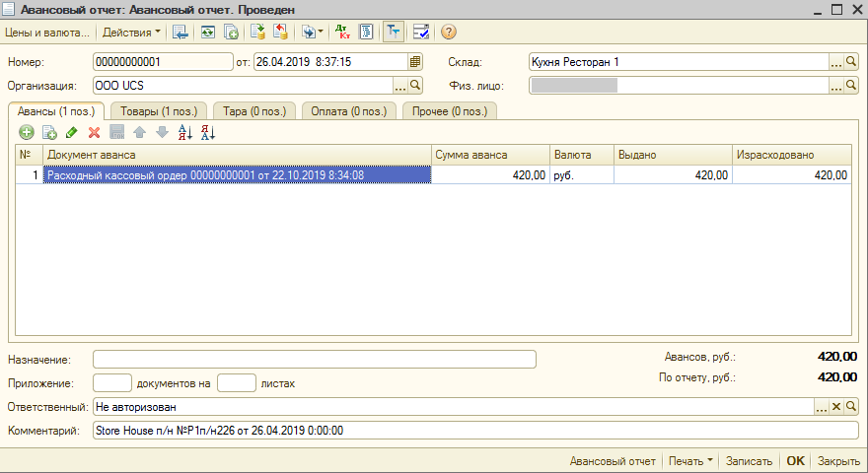Switch to the Товары (1 поз.) tab

[x=159, y=111]
